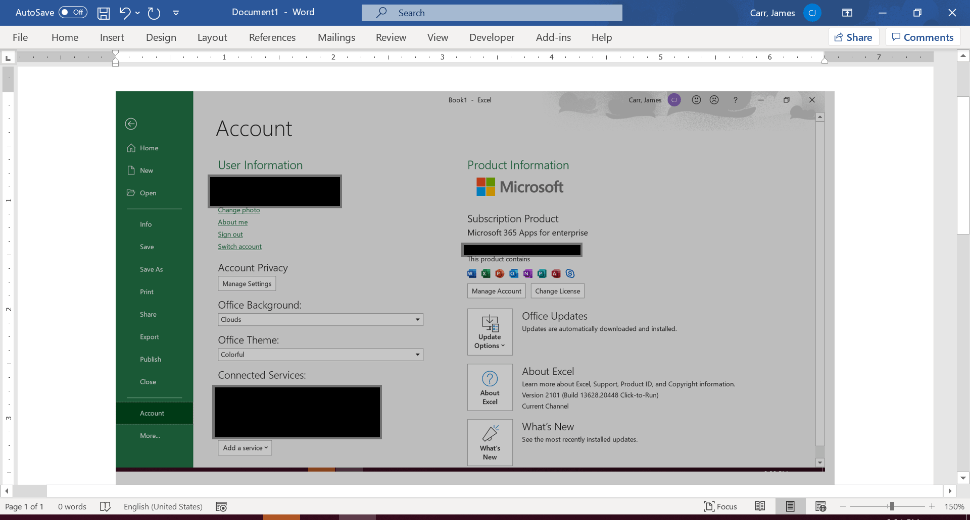Switch to Web Layout view icon
Viewport: 970px width, 520px height.
[820, 506]
